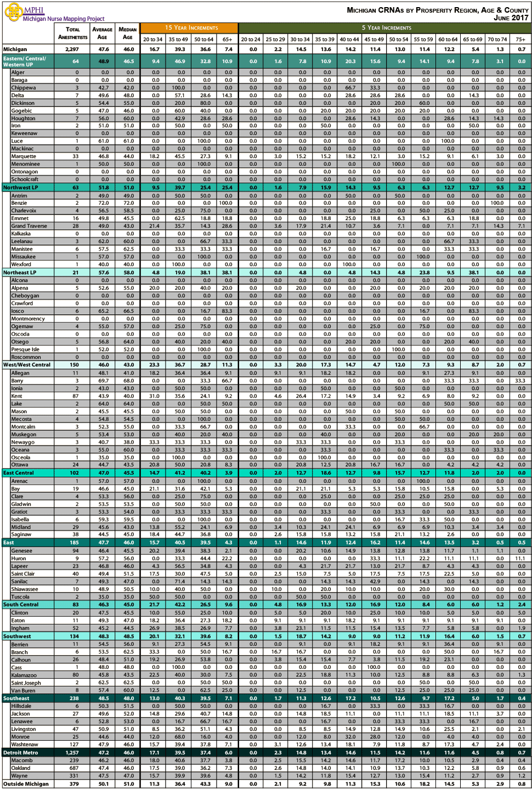Click the '35 to 49' column header

pyautogui.click(x=178, y=39)
